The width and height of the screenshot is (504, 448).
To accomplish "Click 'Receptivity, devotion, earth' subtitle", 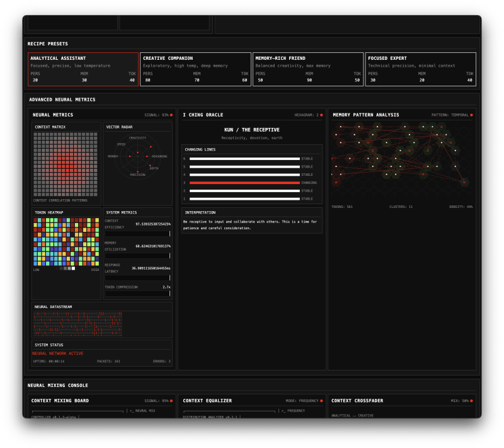I will tap(251, 138).
